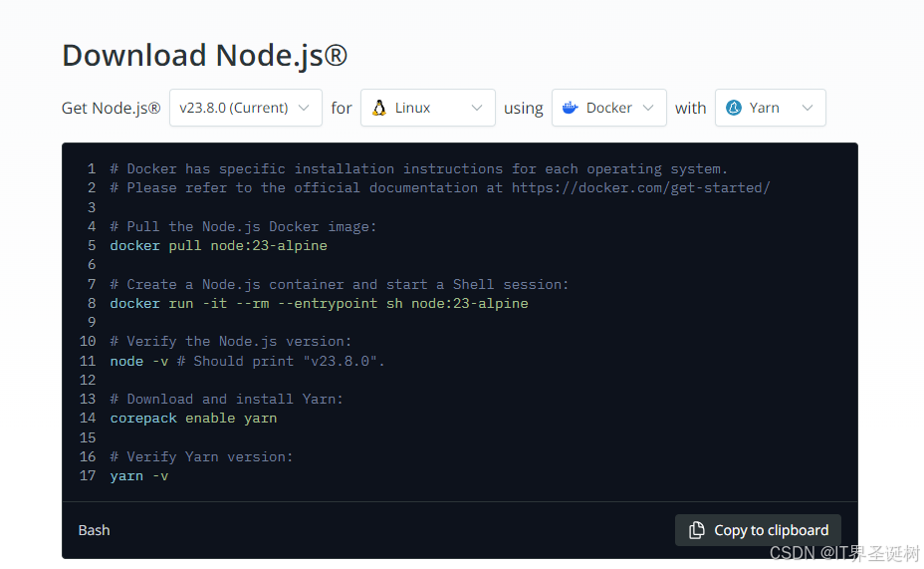Copy the script with Copy to clipboard
924x569 pixels.
pyautogui.click(x=758, y=530)
